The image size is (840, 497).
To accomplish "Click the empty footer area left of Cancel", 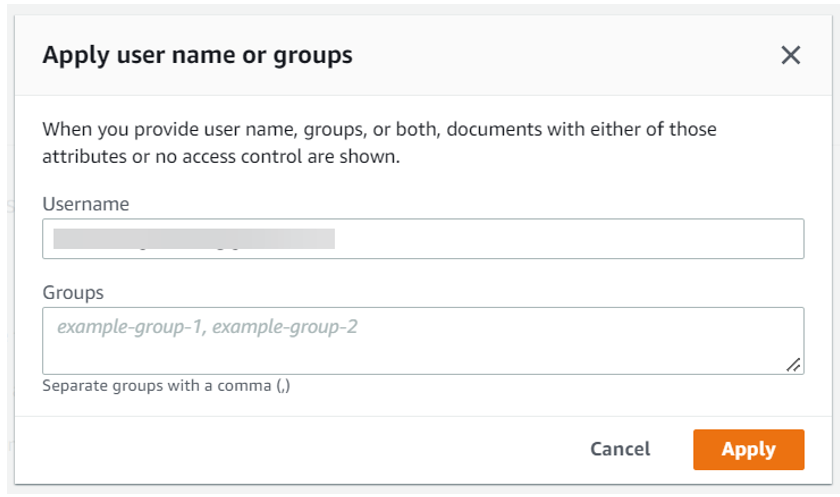I will [x=300, y=449].
